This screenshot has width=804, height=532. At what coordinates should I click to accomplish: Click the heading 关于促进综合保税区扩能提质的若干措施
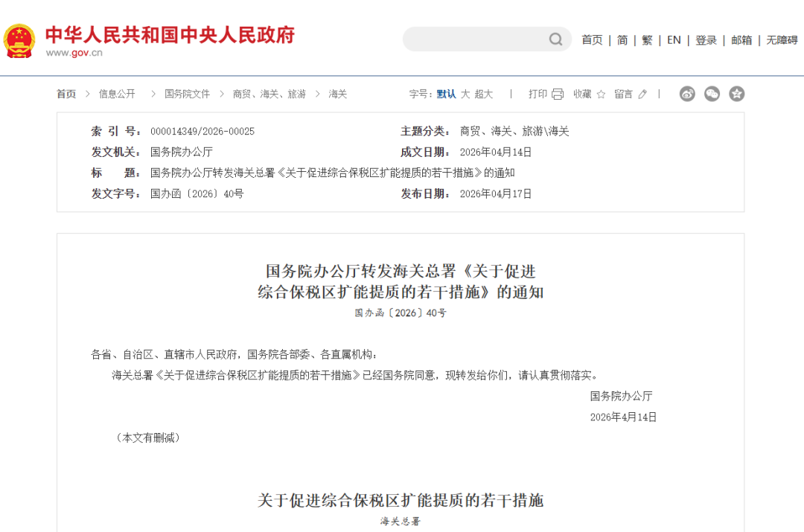pyautogui.click(x=401, y=500)
